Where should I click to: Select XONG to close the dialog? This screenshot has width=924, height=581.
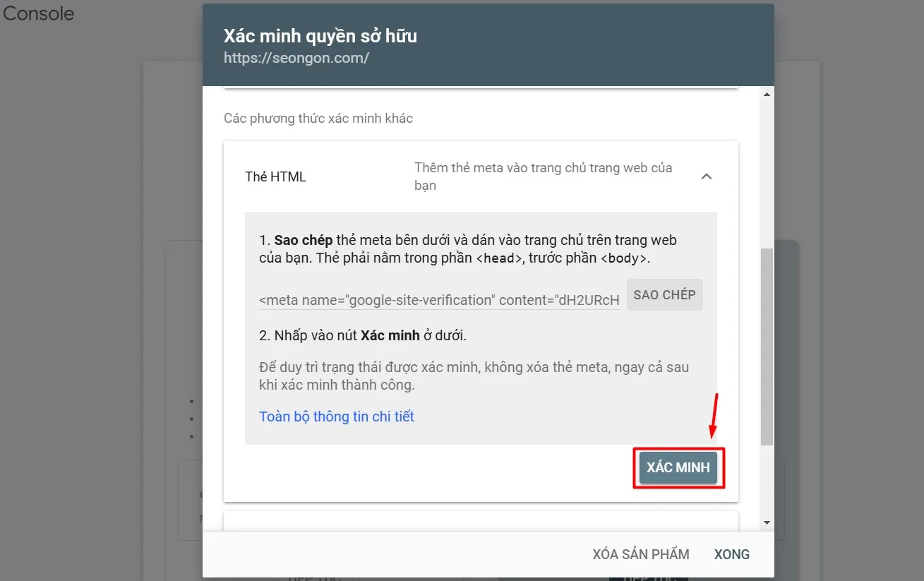pyautogui.click(x=731, y=554)
